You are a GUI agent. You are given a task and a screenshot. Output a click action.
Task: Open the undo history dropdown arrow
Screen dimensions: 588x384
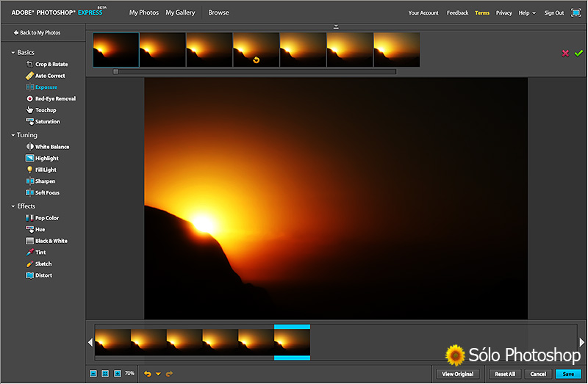click(x=158, y=374)
